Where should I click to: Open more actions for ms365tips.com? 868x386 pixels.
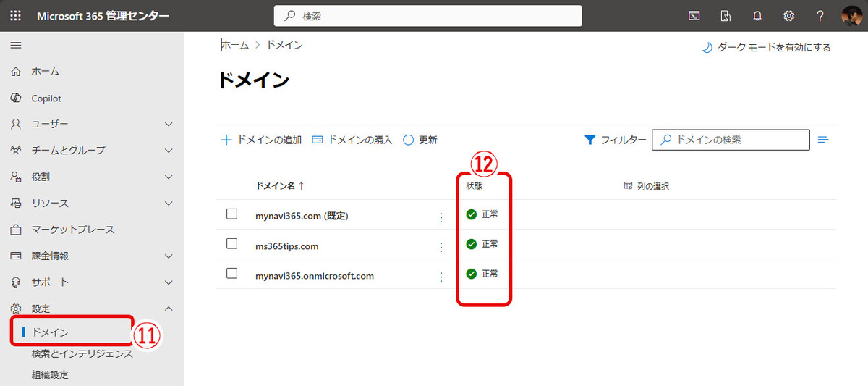click(441, 247)
